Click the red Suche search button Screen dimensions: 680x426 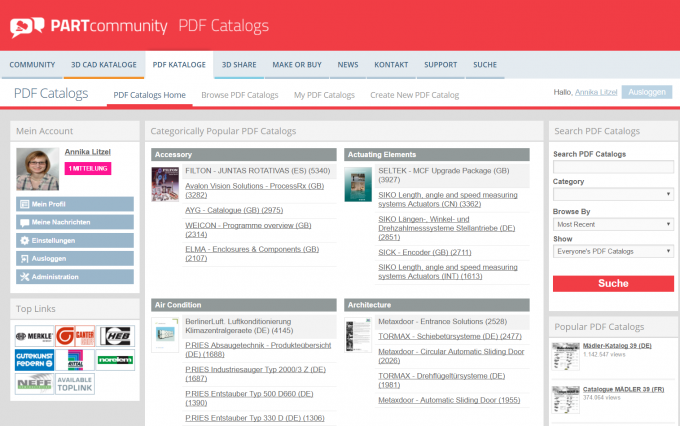coord(613,283)
